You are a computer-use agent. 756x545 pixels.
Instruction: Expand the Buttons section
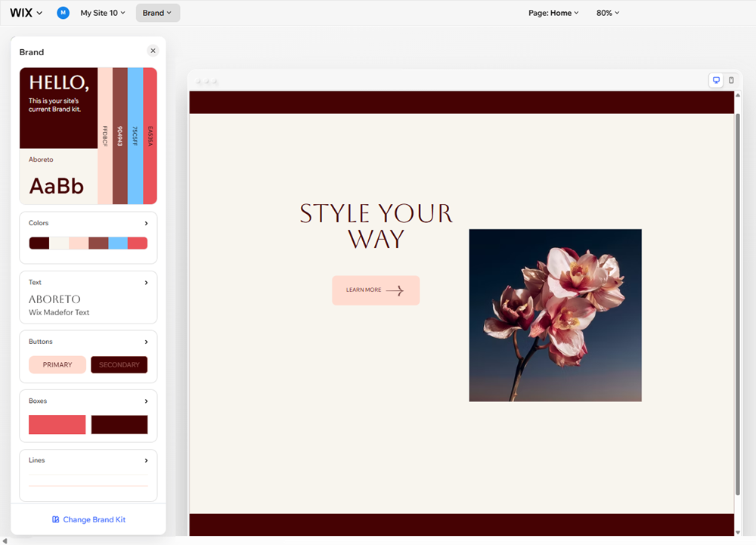tap(147, 341)
